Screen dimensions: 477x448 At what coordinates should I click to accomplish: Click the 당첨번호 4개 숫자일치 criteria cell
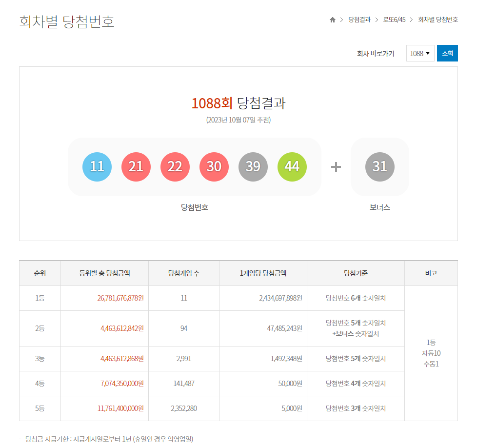pos(356,384)
